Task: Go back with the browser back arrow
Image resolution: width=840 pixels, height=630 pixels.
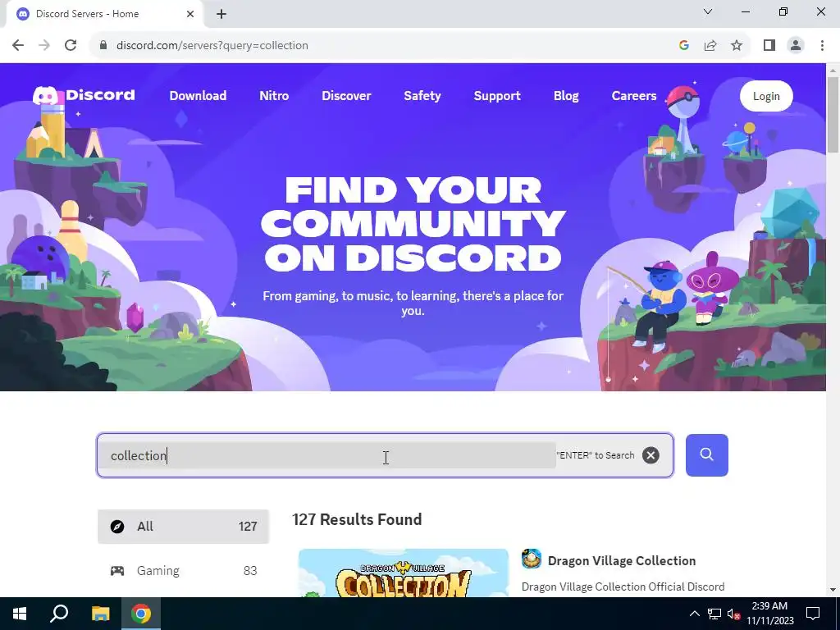Action: point(18,46)
